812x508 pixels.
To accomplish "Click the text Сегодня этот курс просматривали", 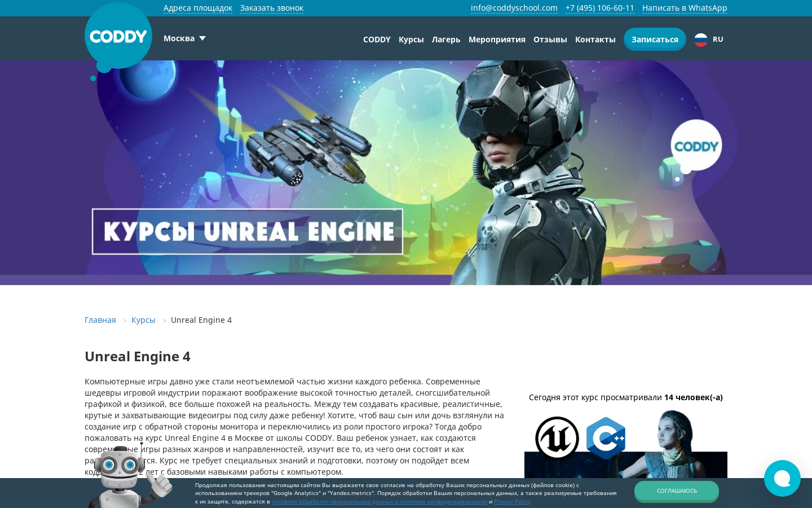I will 595,397.
